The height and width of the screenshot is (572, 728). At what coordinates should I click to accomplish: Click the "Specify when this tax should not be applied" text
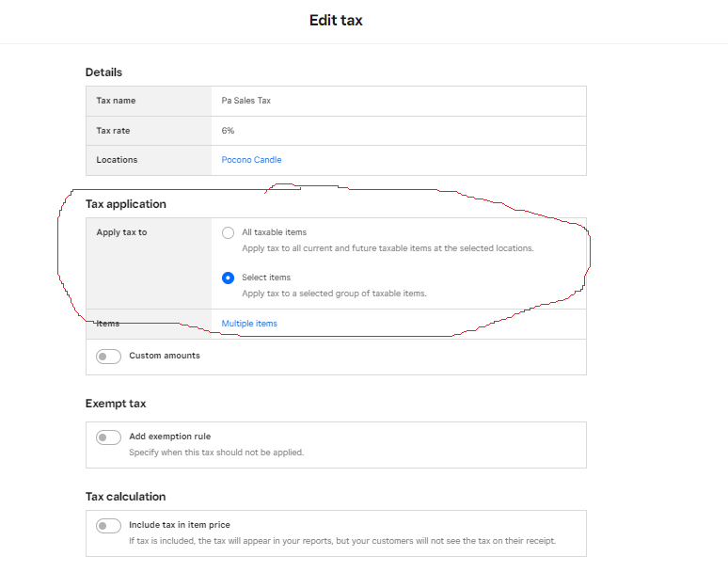click(x=216, y=453)
